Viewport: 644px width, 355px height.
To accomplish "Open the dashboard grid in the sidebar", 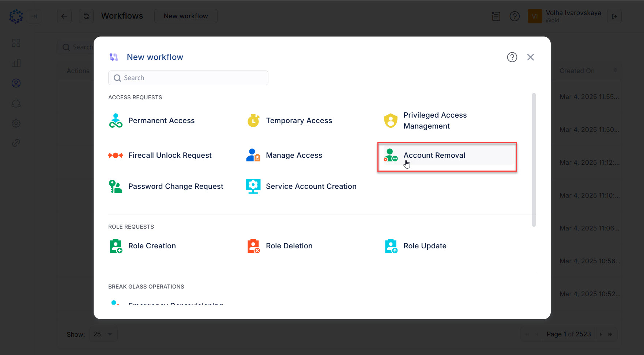I will [x=16, y=43].
